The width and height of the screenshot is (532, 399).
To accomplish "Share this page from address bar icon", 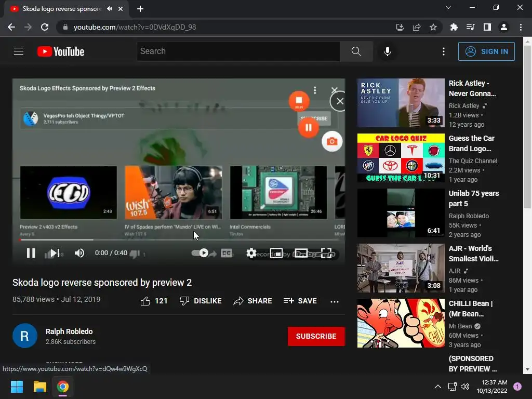I will tap(417, 27).
